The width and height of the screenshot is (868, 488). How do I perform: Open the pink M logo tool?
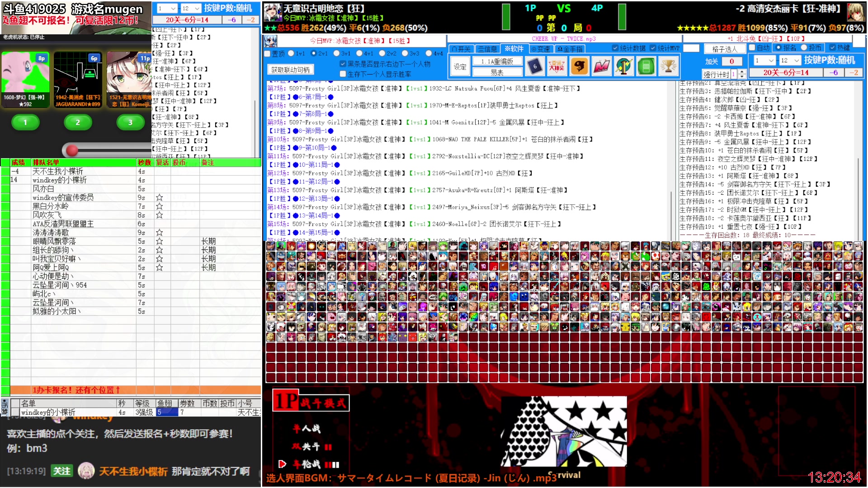pyautogui.click(x=602, y=66)
